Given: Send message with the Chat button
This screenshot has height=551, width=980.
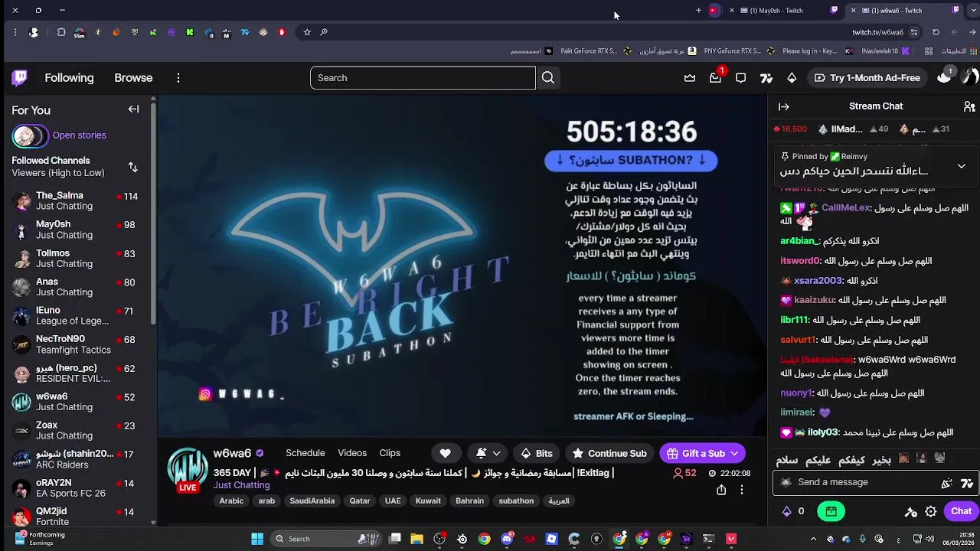Looking at the screenshot, I should [x=961, y=511].
